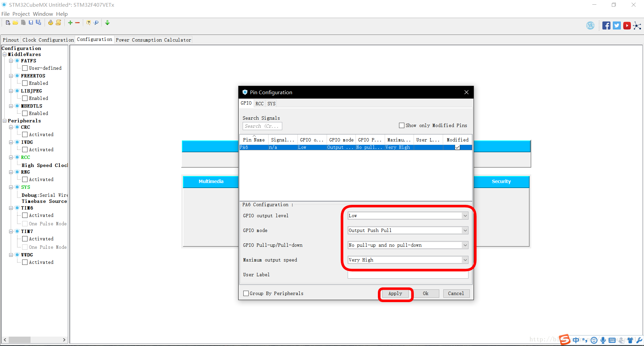This screenshot has height=346, width=644.
Task: Generate report using the scroll icon
Action: point(58,22)
